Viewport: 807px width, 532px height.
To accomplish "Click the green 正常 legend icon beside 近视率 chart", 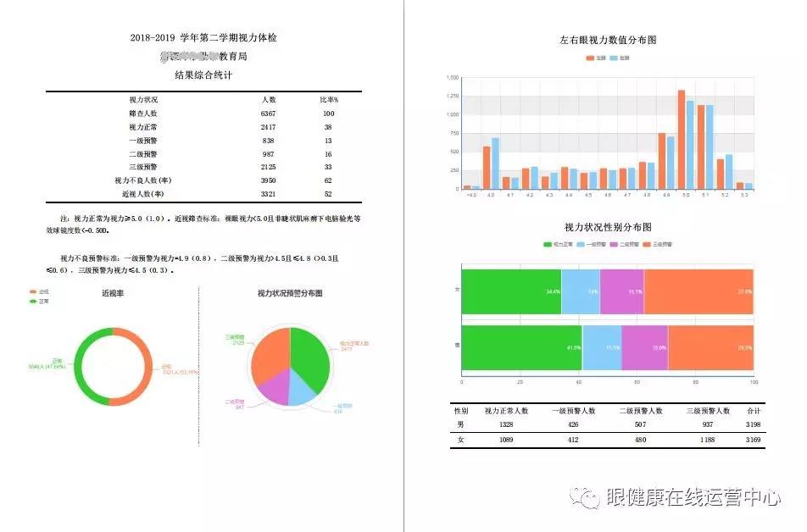I will point(32,301).
